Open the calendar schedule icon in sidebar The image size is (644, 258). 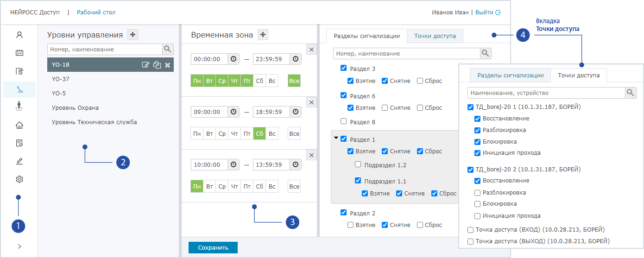(x=19, y=53)
